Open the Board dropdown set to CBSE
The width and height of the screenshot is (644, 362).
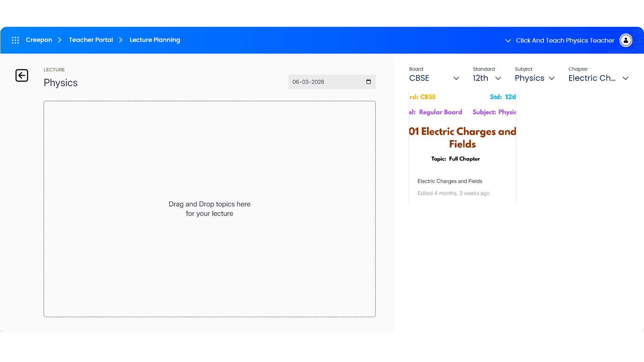[419, 78]
